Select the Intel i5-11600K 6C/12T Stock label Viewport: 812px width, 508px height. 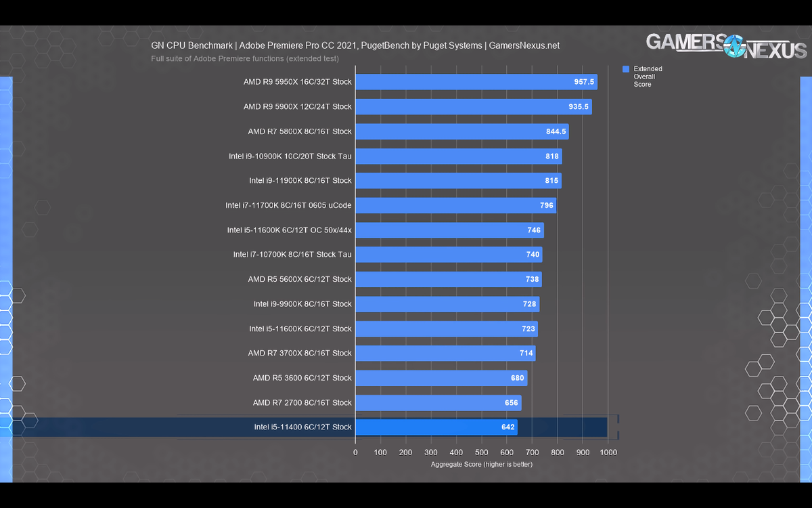pos(300,329)
